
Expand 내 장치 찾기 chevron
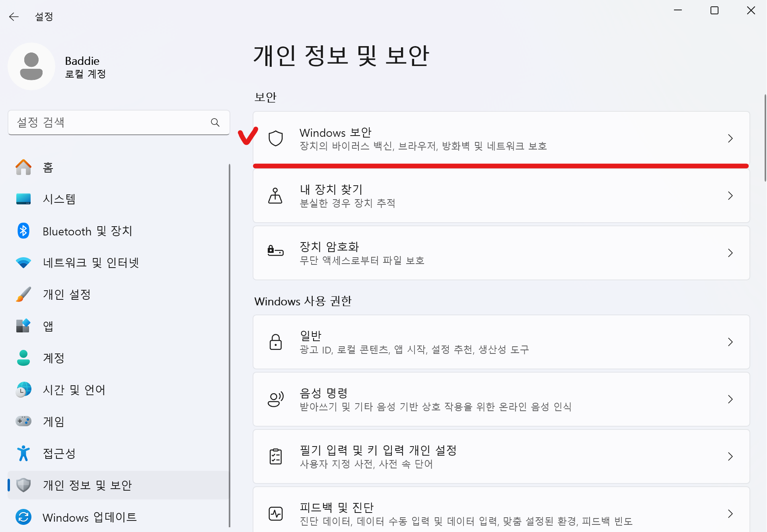click(x=730, y=196)
